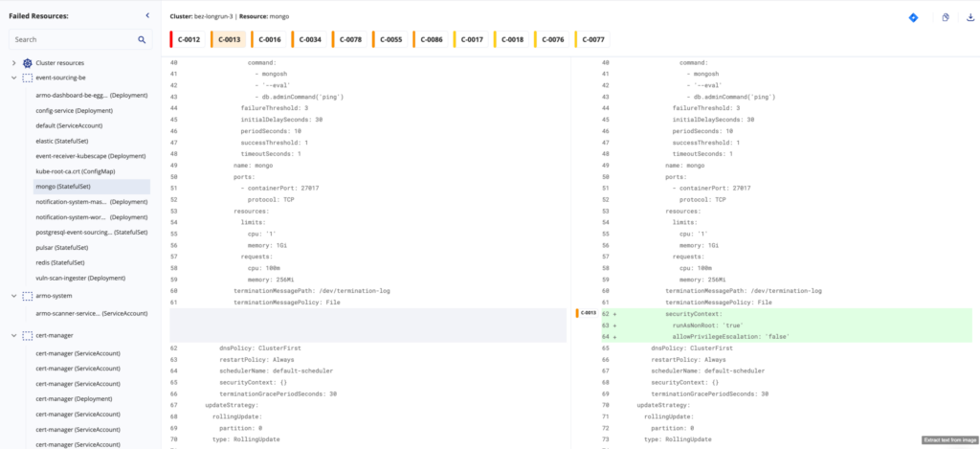980x449 pixels.
Task: Click the namespace icon next to armo-system
Action: pos(27,296)
